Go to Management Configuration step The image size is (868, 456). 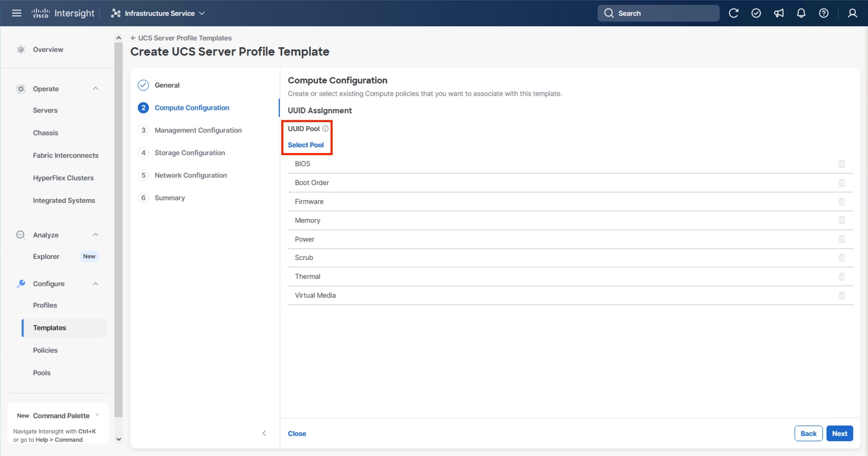(197, 130)
